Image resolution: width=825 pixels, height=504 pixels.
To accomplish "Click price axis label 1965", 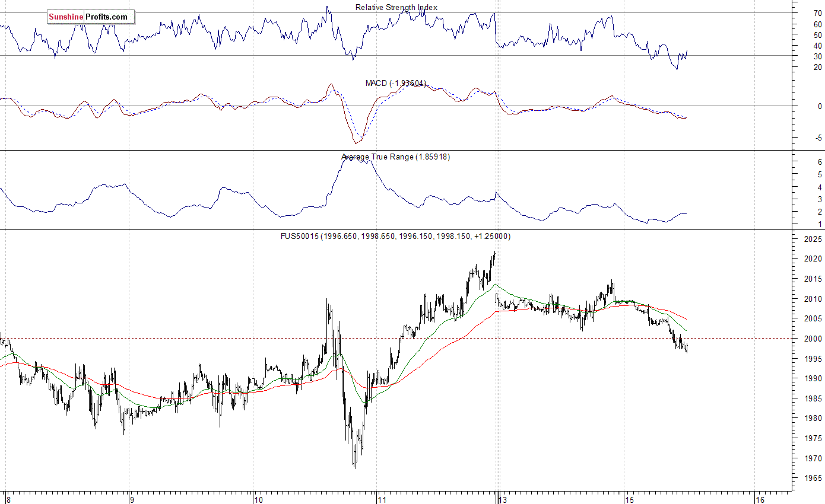I will coord(813,478).
